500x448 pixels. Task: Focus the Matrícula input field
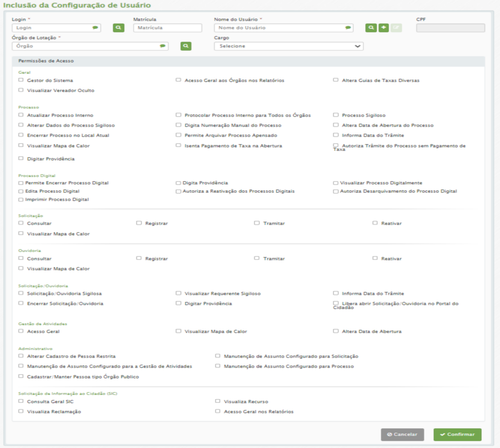point(168,28)
